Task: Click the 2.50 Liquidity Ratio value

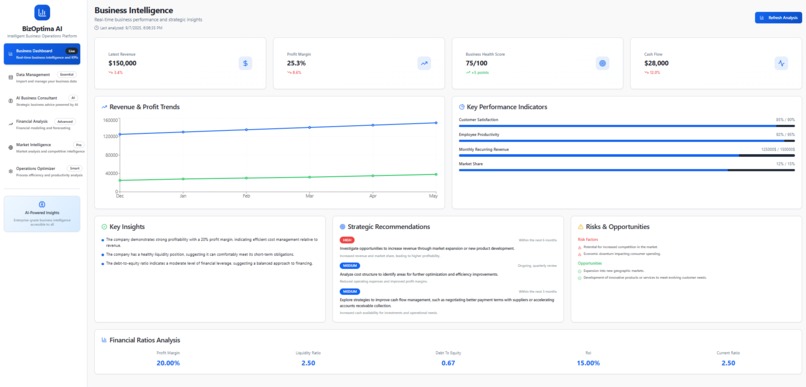Action: tap(308, 363)
